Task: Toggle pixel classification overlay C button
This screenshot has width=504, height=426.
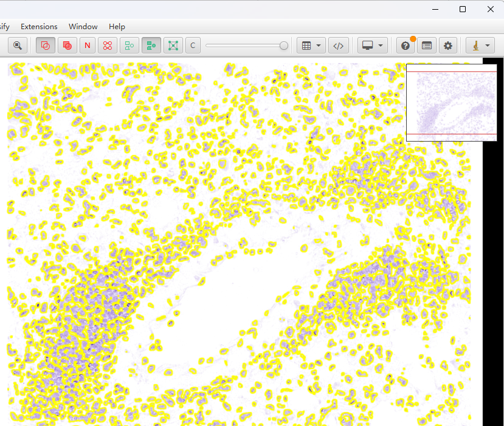Action: (x=193, y=46)
